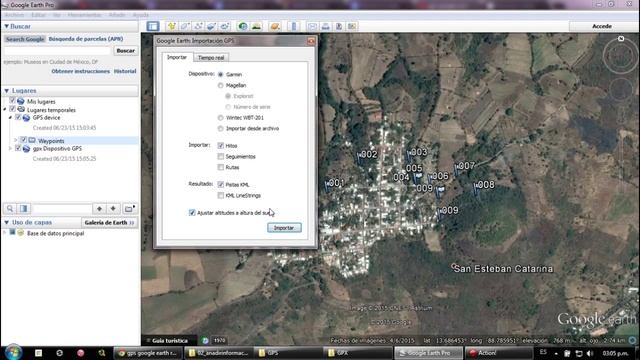Open the Print toolbar icon
This screenshot has width=640, height=360.
point(326,26)
